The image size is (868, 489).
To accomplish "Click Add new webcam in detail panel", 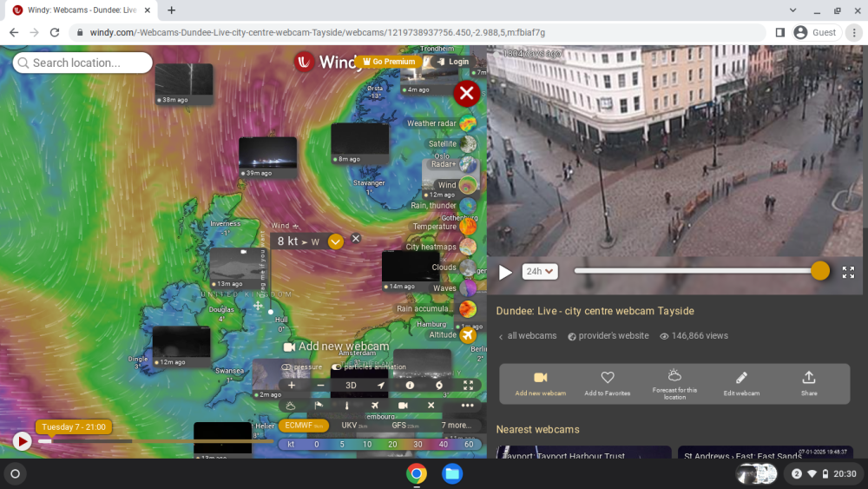I will (540, 384).
